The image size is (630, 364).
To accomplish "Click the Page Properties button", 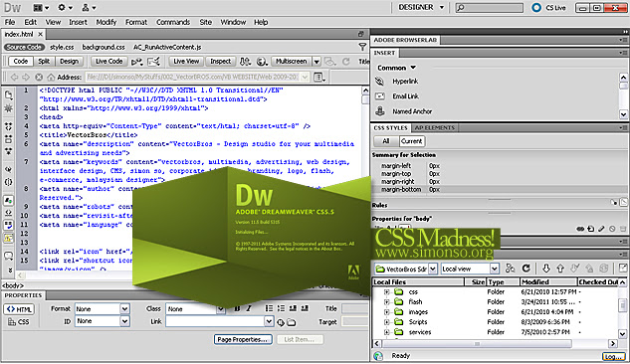I will (x=243, y=339).
